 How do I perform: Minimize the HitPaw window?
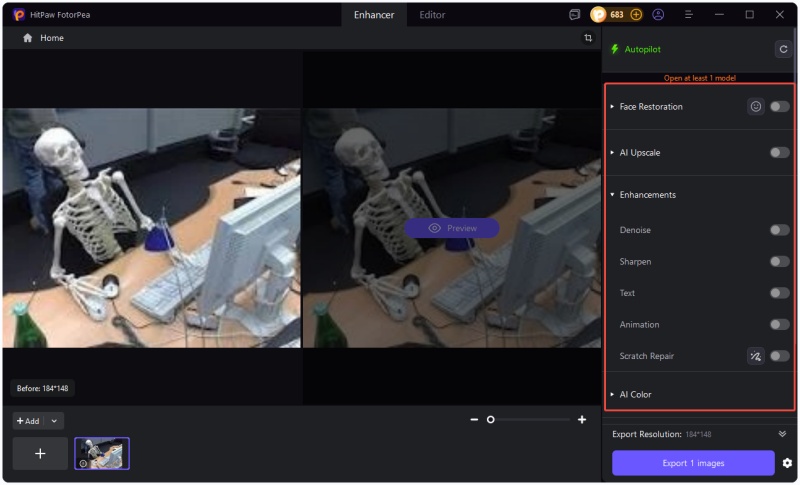tap(719, 15)
